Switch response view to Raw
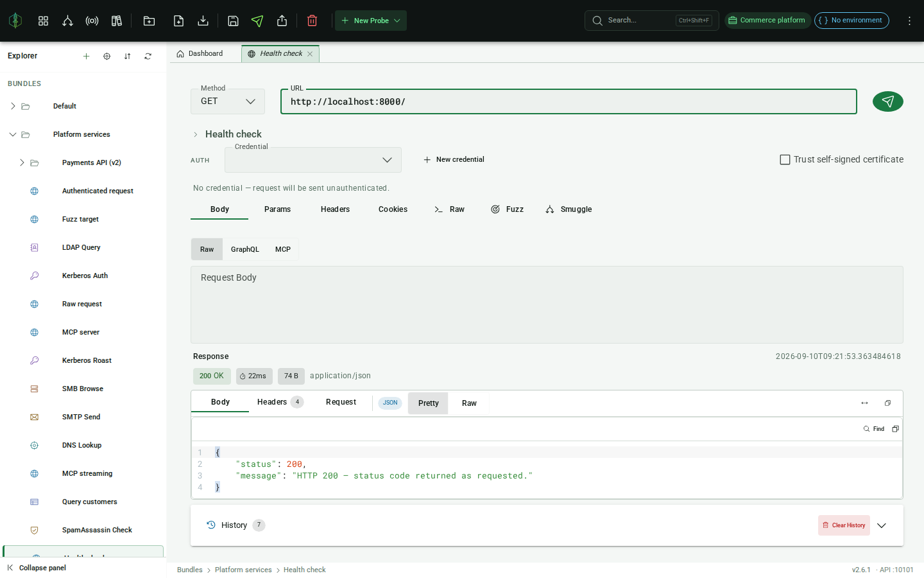This screenshot has width=924, height=578. point(469,403)
